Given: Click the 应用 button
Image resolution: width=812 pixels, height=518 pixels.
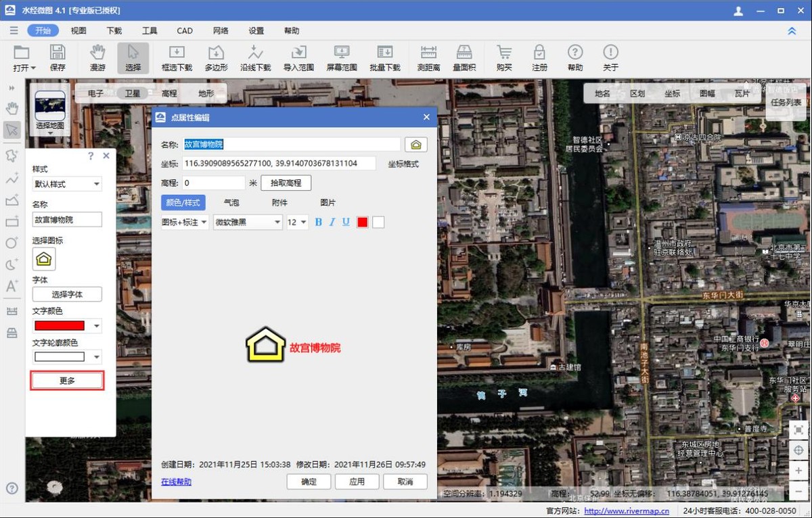Looking at the screenshot, I should point(357,481).
